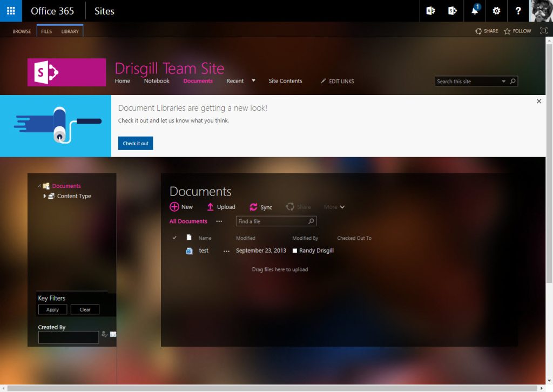Click the New document plus icon
The height and width of the screenshot is (392, 553).
[174, 207]
